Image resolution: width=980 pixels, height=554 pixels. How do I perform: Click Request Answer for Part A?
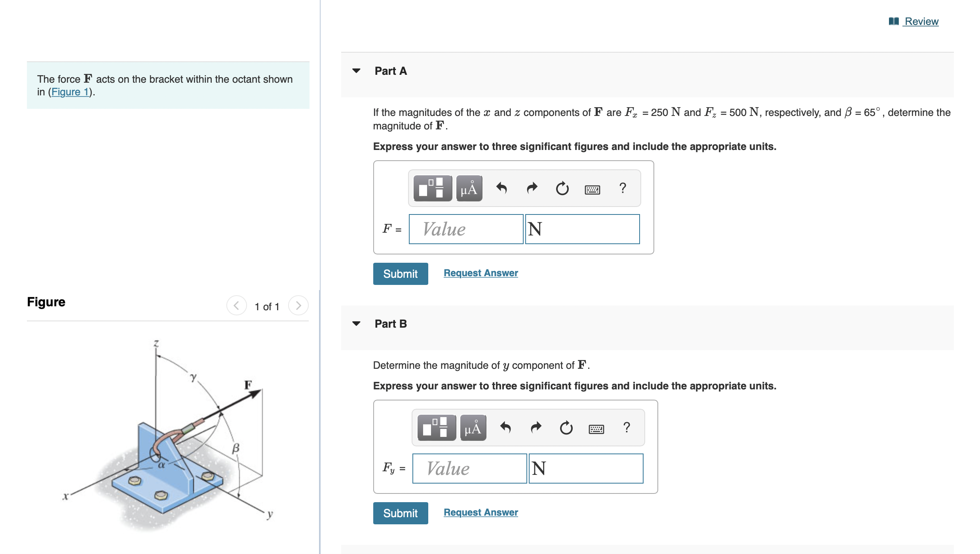pos(481,273)
